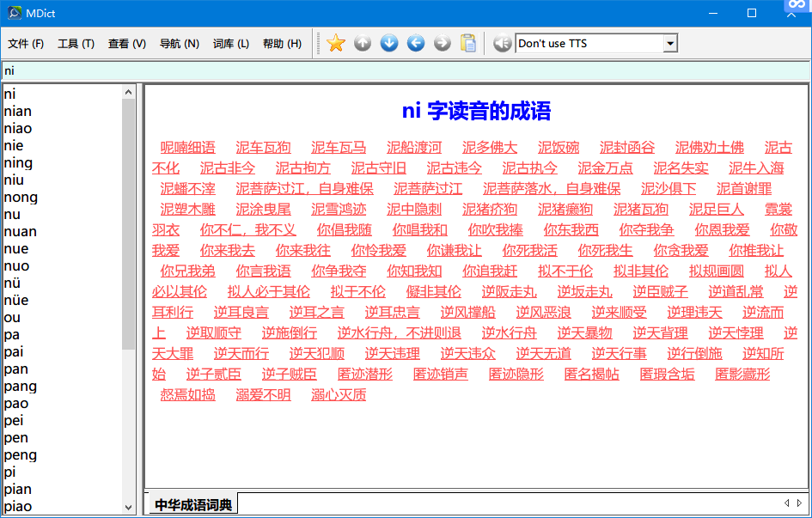Select nie in the word list

[x=14, y=145]
